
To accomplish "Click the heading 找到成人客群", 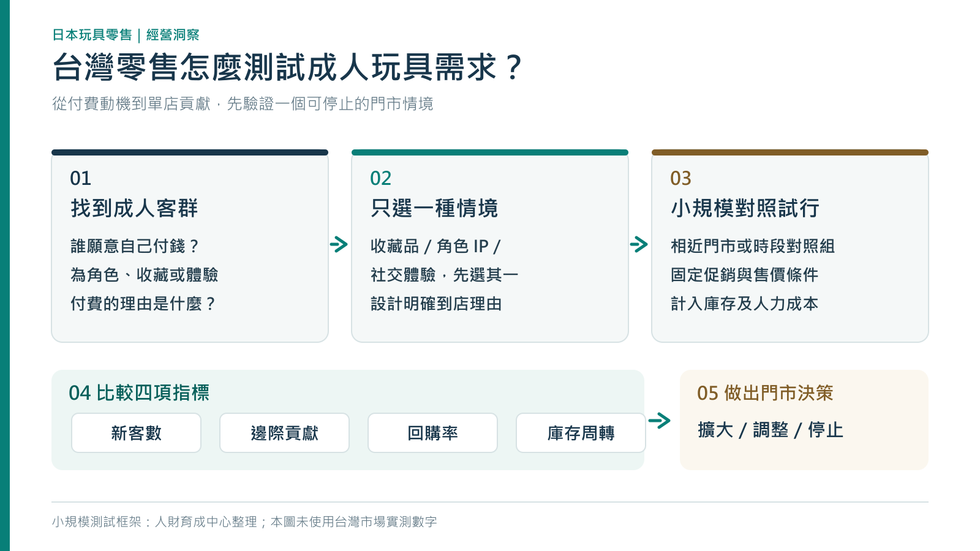I will point(134,208).
